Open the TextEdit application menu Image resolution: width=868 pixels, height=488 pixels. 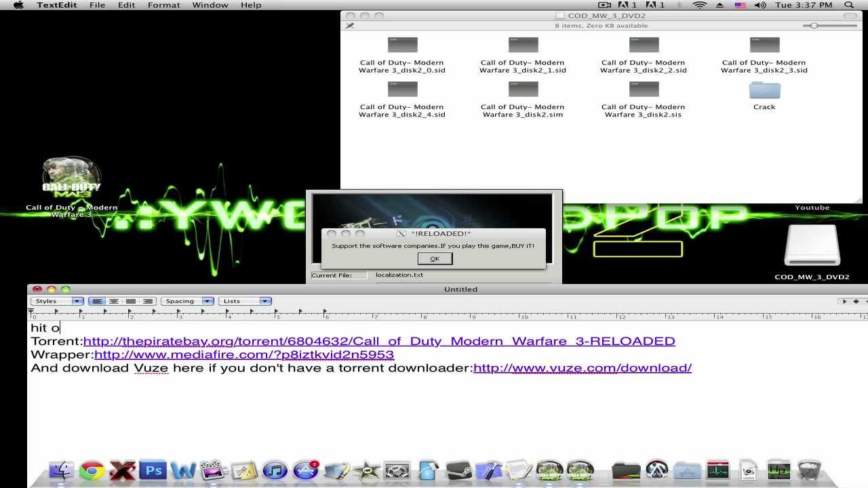pyautogui.click(x=56, y=5)
